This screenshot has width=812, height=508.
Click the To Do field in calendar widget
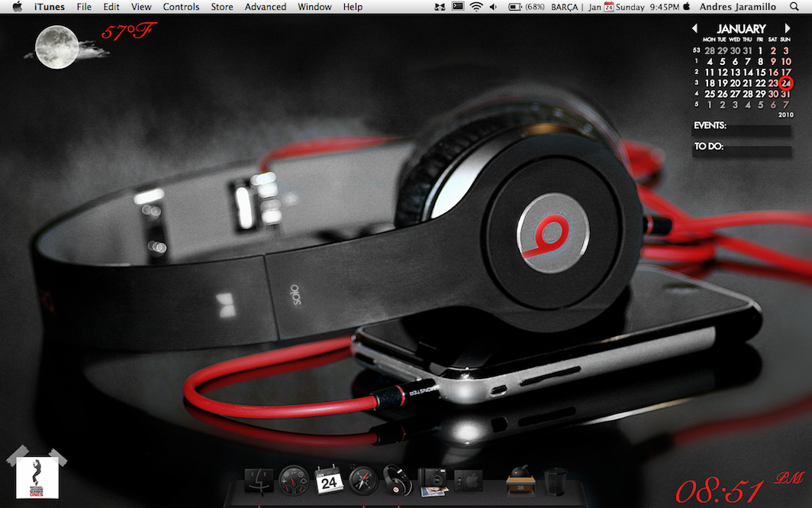pyautogui.click(x=742, y=150)
